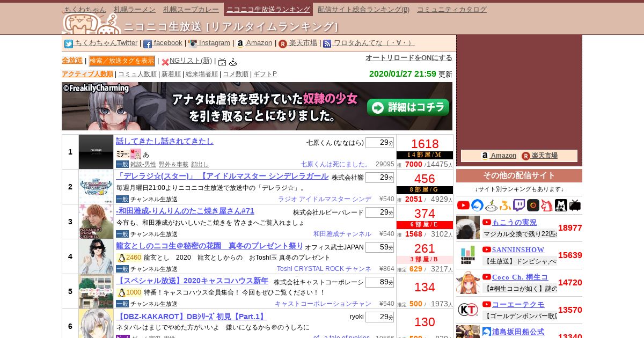Screen dimensions: 644x338
Task: Open the ちくわちゃん tab
Action: click(x=85, y=9)
